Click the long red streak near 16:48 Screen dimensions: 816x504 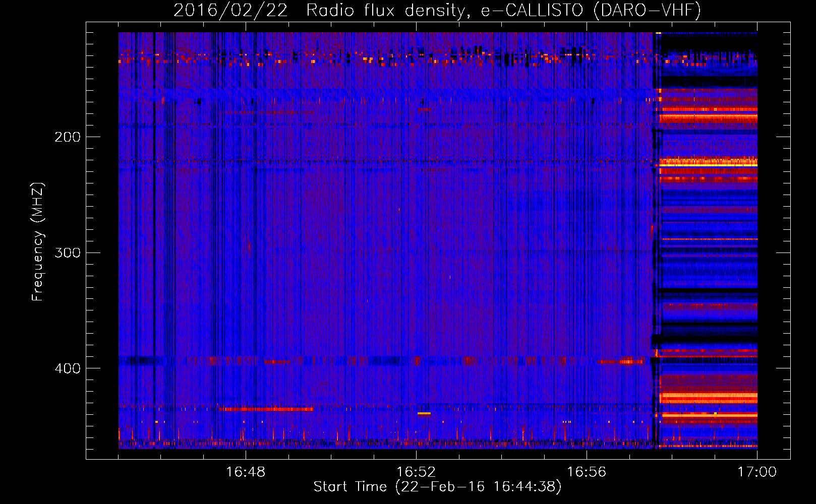tap(266, 409)
